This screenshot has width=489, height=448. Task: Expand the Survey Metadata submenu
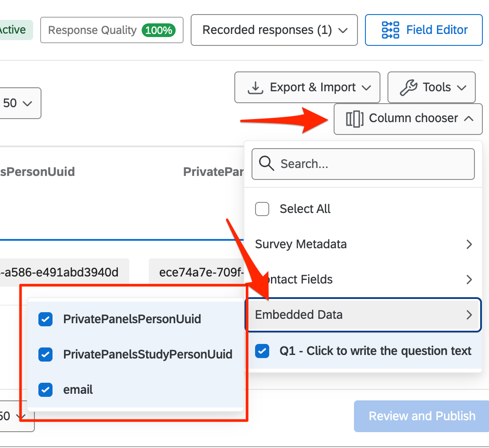click(469, 244)
